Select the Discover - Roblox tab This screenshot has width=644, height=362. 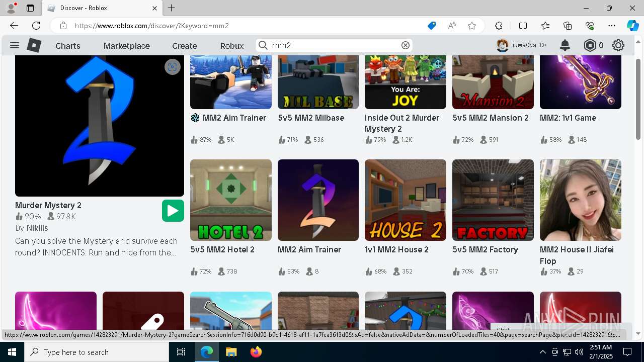(x=102, y=8)
